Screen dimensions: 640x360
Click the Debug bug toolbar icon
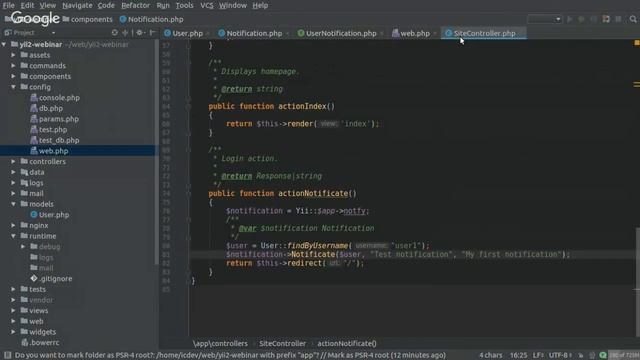pyautogui.click(x=582, y=19)
